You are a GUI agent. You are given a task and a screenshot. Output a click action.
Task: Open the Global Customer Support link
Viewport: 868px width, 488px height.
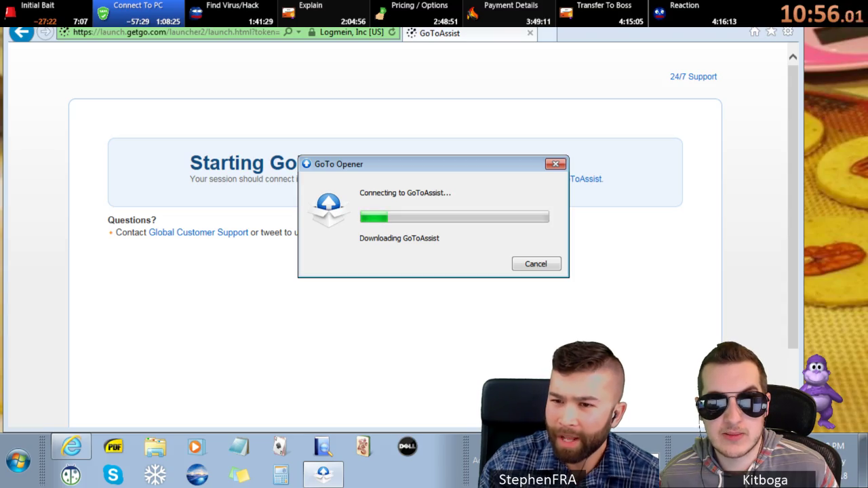[199, 232]
